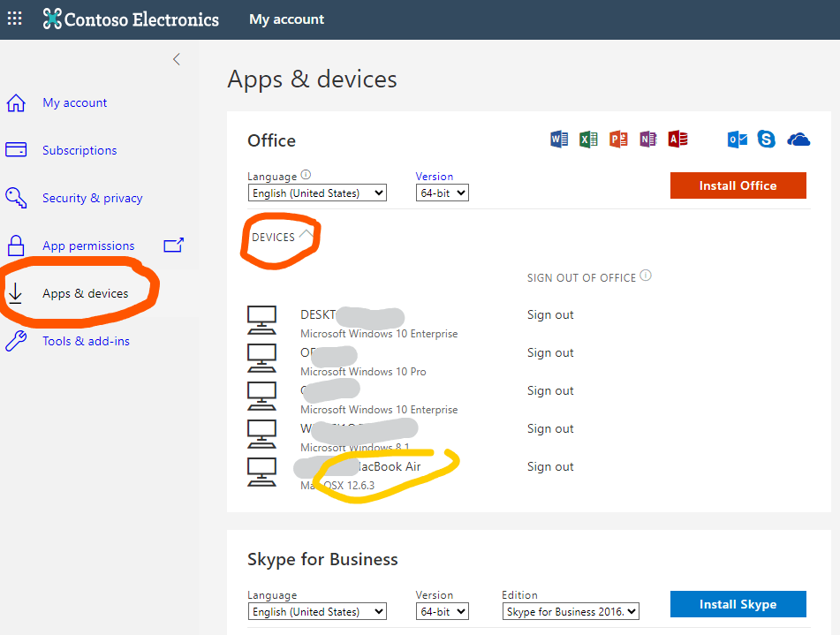Sign out of the DESKT device
The width and height of the screenshot is (840, 635).
[550, 314]
